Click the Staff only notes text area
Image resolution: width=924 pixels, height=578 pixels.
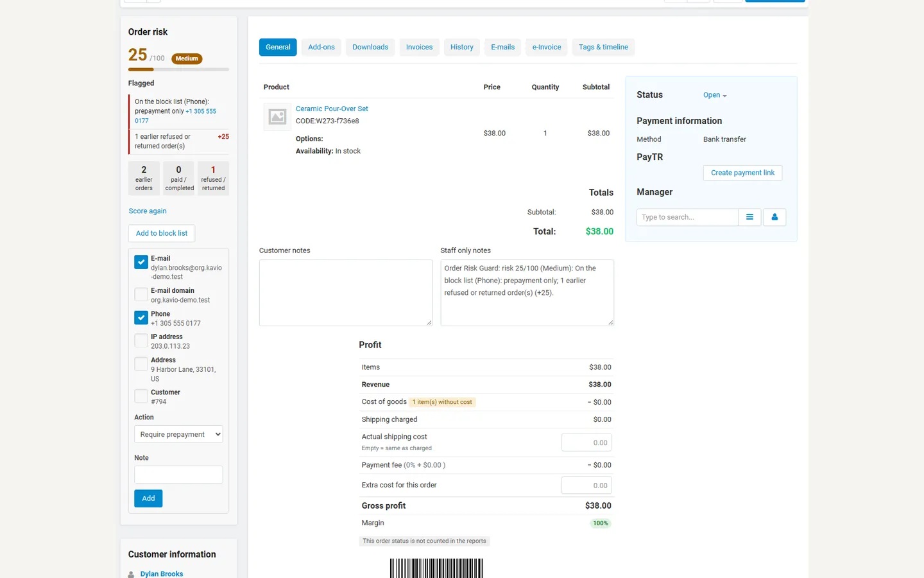pos(527,293)
